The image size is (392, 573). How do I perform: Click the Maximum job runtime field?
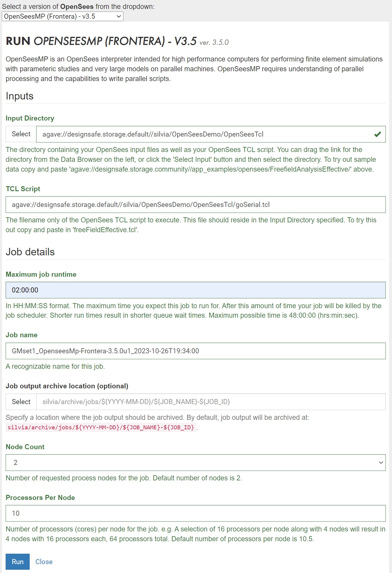point(196,290)
